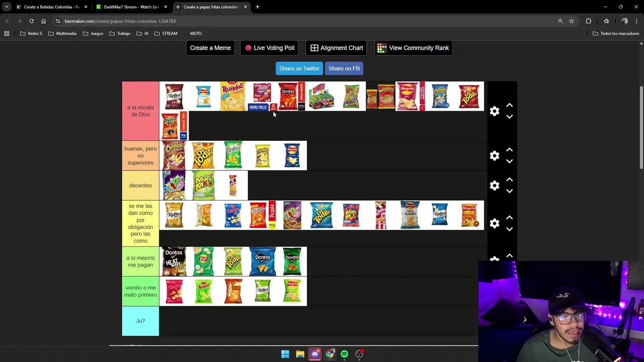The width and height of the screenshot is (644, 362).
Task: Close the 'Create a Bebidas Colombia' tab
Action: point(86,7)
